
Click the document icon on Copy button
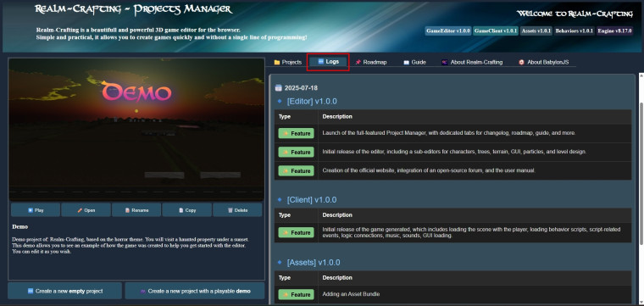click(180, 210)
